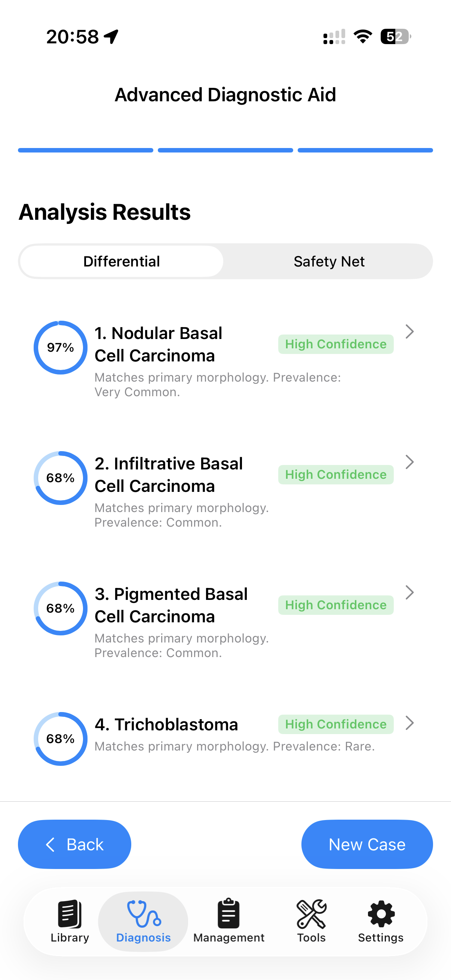This screenshot has height=980, width=451.
Task: Tap the 97% confidence ring
Action: pos(61,348)
